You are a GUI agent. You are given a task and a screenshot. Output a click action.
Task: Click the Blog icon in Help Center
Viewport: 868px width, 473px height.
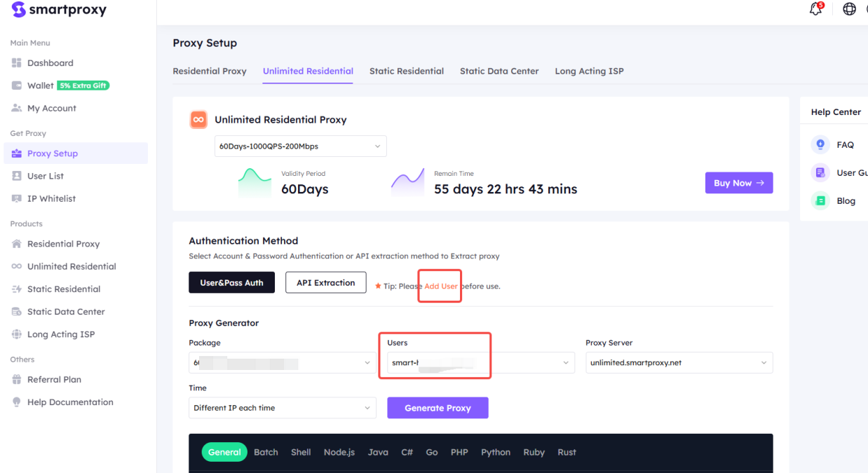click(820, 200)
